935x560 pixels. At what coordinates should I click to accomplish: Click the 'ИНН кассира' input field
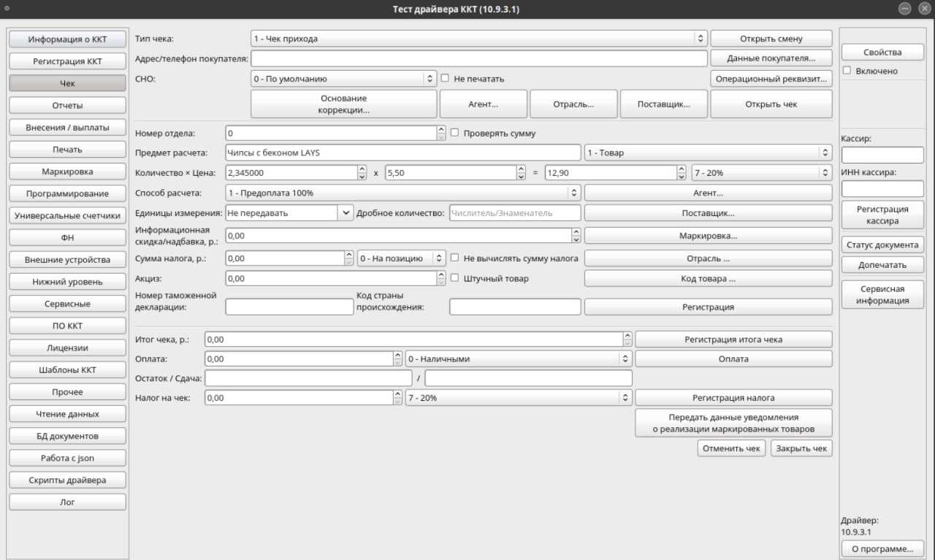point(882,188)
